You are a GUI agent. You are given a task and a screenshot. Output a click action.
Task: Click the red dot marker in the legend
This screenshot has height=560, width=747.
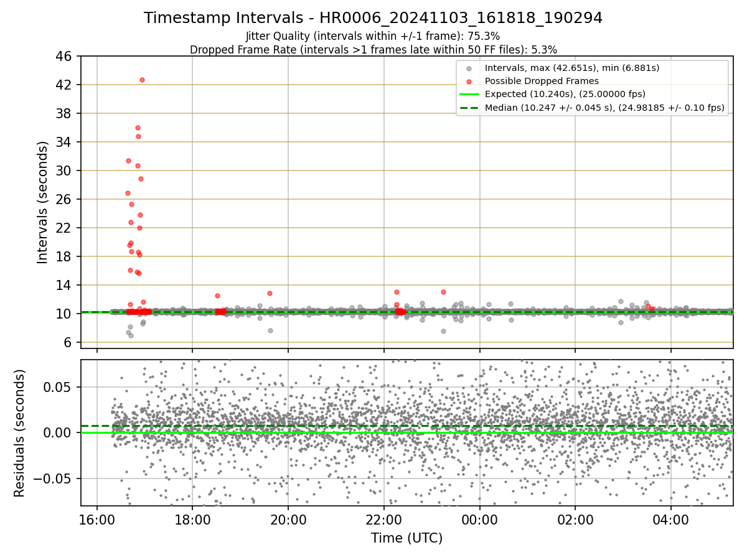point(469,82)
